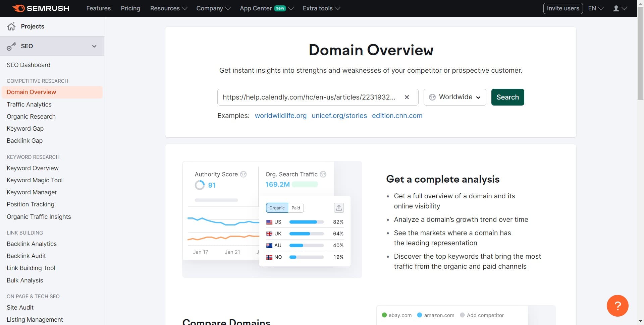Collapse the SEO sidebar section

[x=94, y=46]
